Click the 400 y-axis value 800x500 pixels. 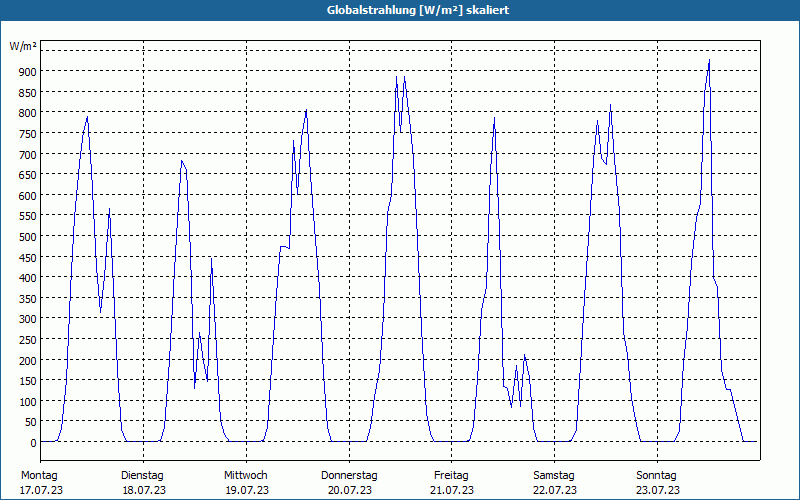[x=28, y=278]
